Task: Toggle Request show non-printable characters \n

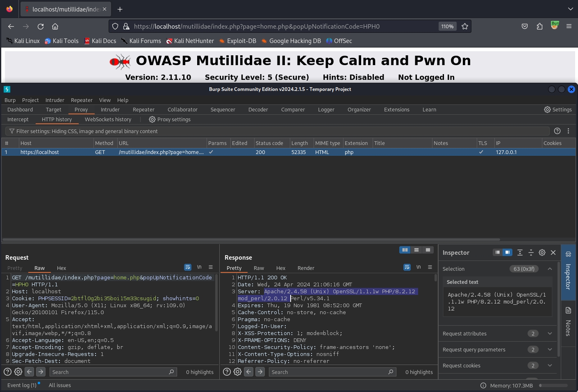Action: pyautogui.click(x=199, y=267)
